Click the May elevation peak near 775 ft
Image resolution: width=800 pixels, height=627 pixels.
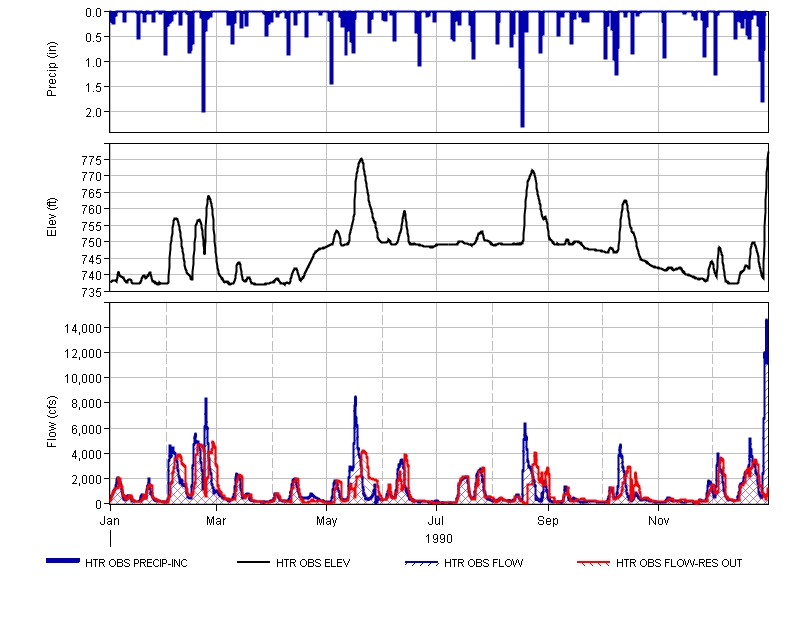361,159
